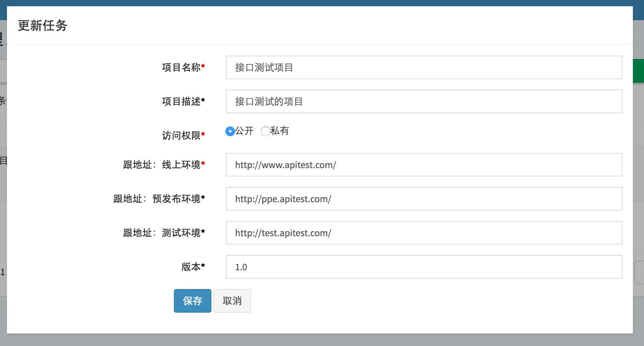Click the URL http://ppe.apitest.com/
Viewport: 644px width, 346px height.
pos(282,199)
